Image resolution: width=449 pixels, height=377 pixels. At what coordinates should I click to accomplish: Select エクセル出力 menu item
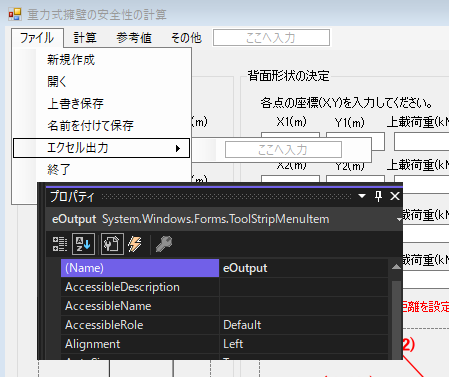click(102, 148)
